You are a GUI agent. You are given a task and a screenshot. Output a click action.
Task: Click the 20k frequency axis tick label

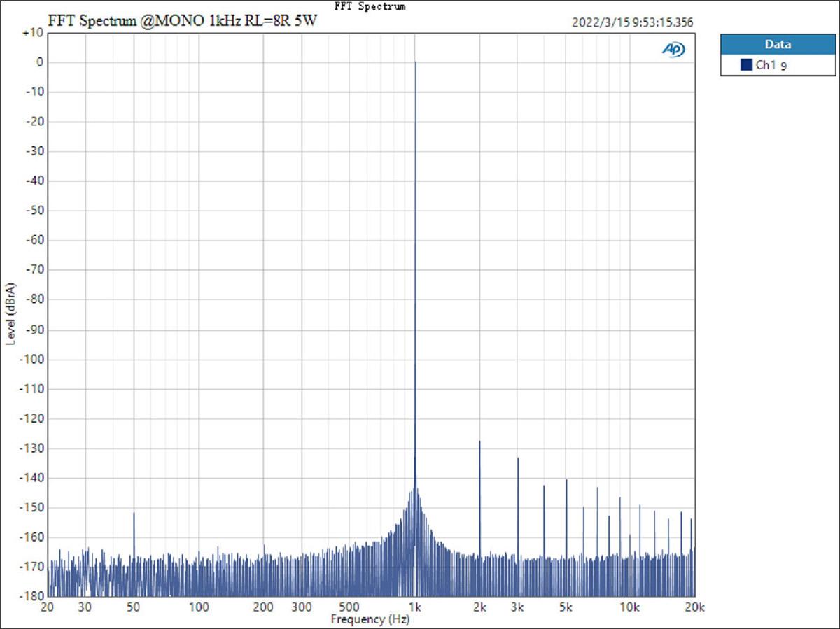click(x=694, y=606)
